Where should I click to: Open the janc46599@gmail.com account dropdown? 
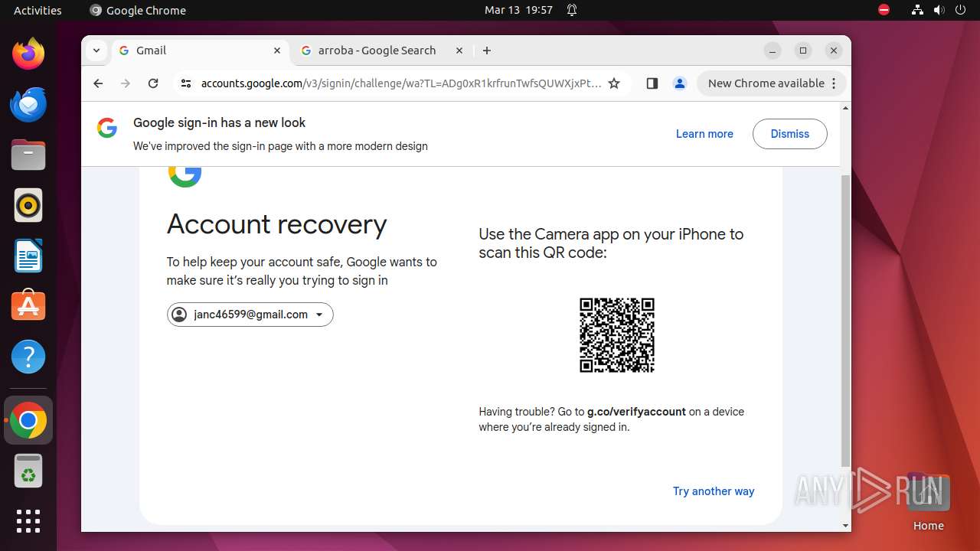click(x=250, y=315)
